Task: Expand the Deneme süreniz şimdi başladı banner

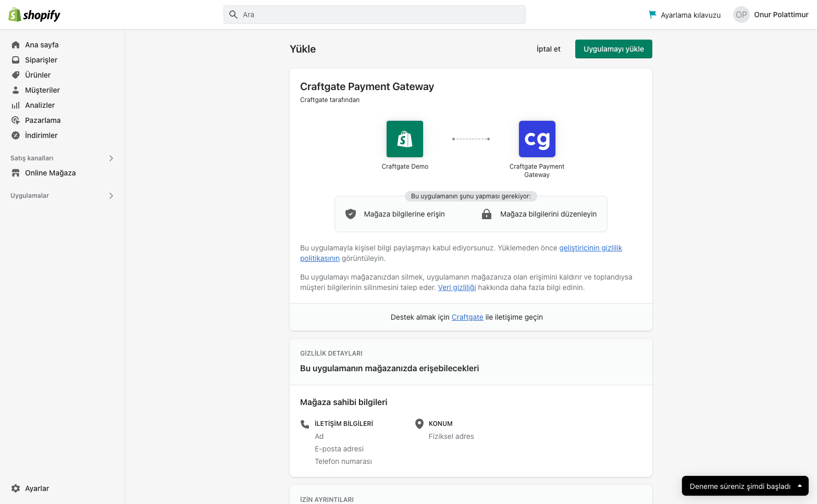Action: 745,486
